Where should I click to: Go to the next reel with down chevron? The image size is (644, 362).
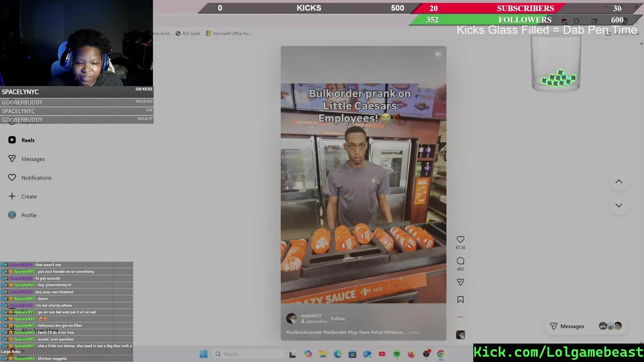tap(619, 205)
